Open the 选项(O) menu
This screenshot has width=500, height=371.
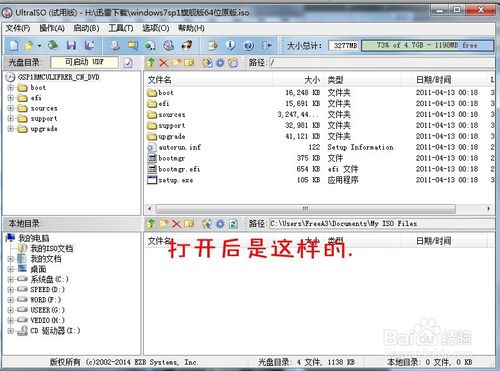coord(156,28)
